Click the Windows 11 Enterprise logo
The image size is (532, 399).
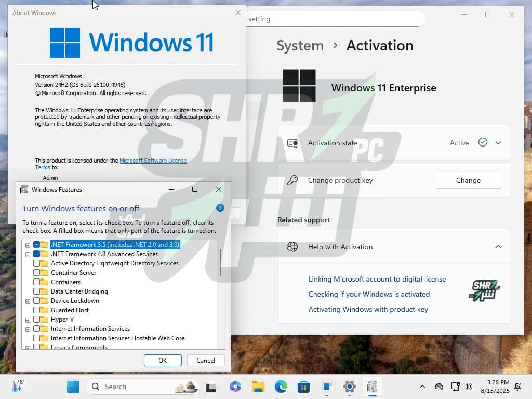click(299, 86)
